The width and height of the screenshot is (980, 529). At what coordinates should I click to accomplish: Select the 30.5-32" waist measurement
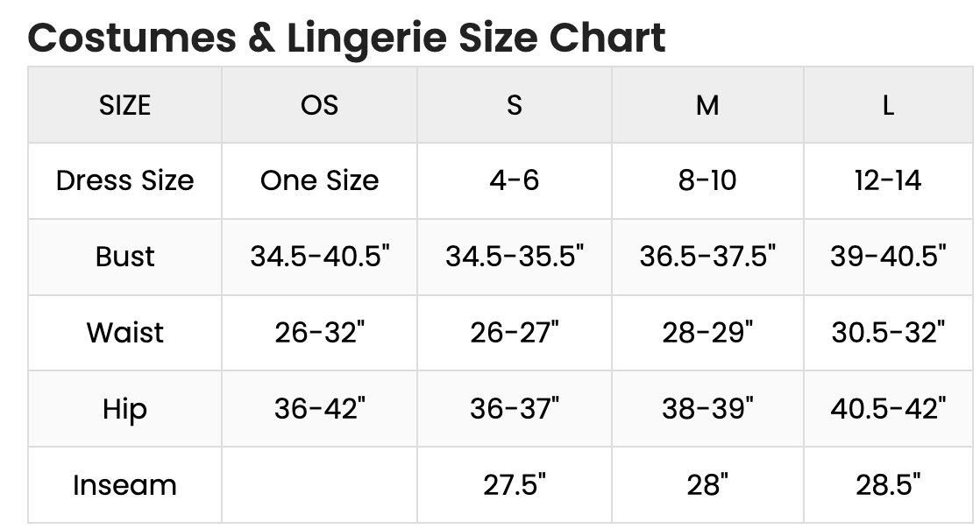pos(888,333)
